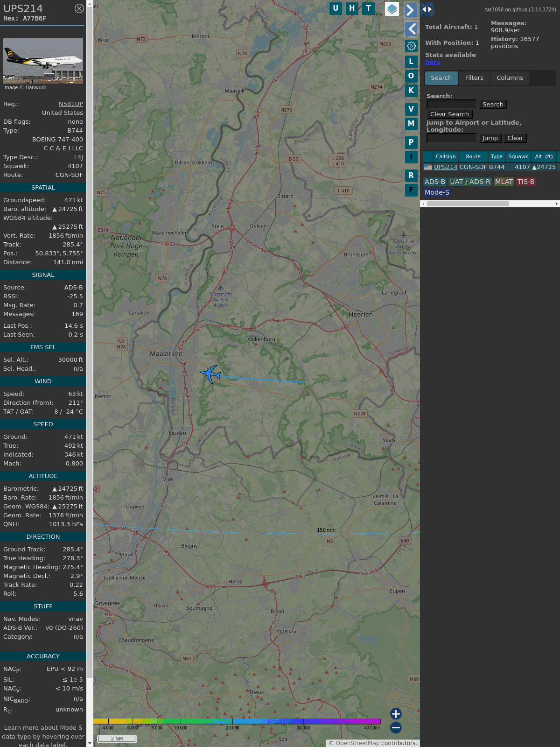Toggle the sidebar width arrows button
The height and width of the screenshot is (747, 560).
pos(427,9)
